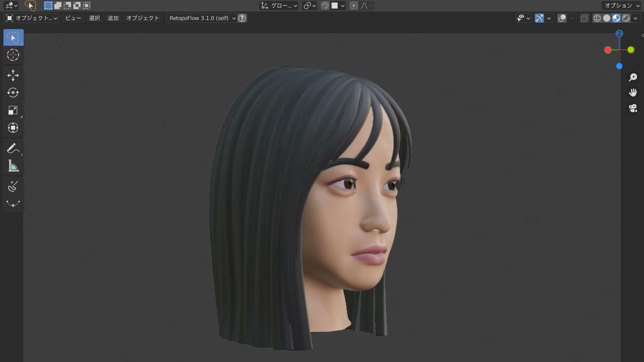Toggle the gizmo display button
The width and height of the screenshot is (644, 362).
pyautogui.click(x=539, y=18)
